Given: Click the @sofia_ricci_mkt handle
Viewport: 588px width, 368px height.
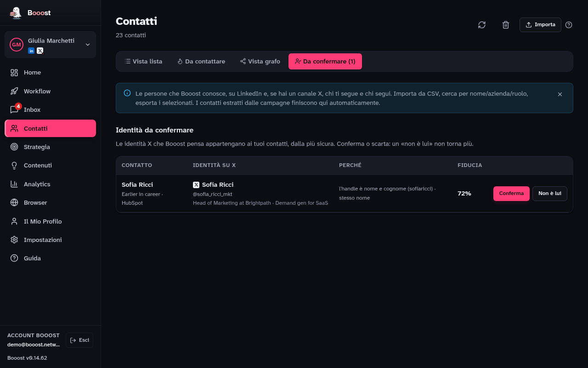Looking at the screenshot, I should (213, 194).
